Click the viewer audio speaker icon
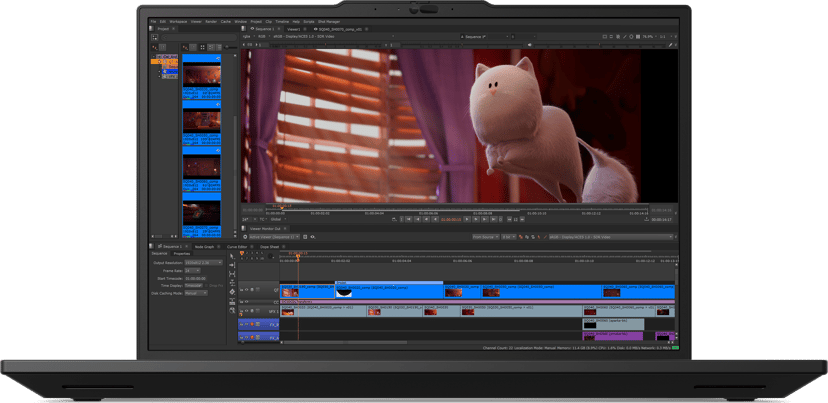The width and height of the screenshot is (828, 403). [530, 45]
